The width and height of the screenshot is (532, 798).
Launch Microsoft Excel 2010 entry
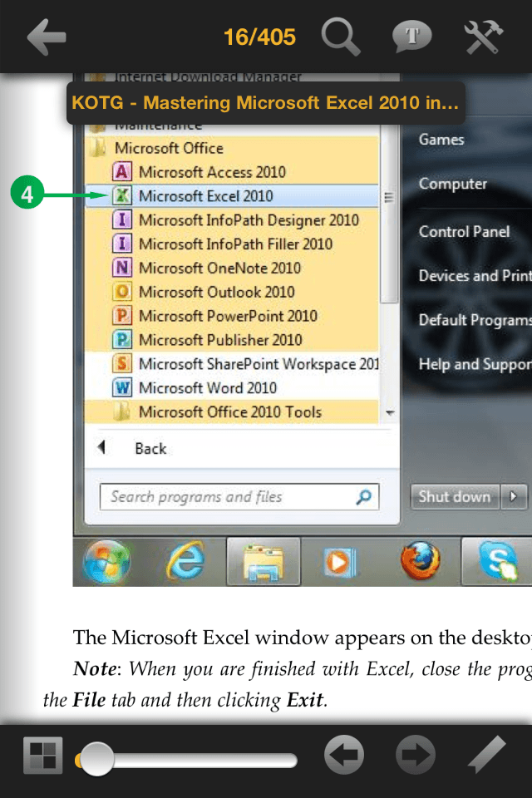point(232,196)
